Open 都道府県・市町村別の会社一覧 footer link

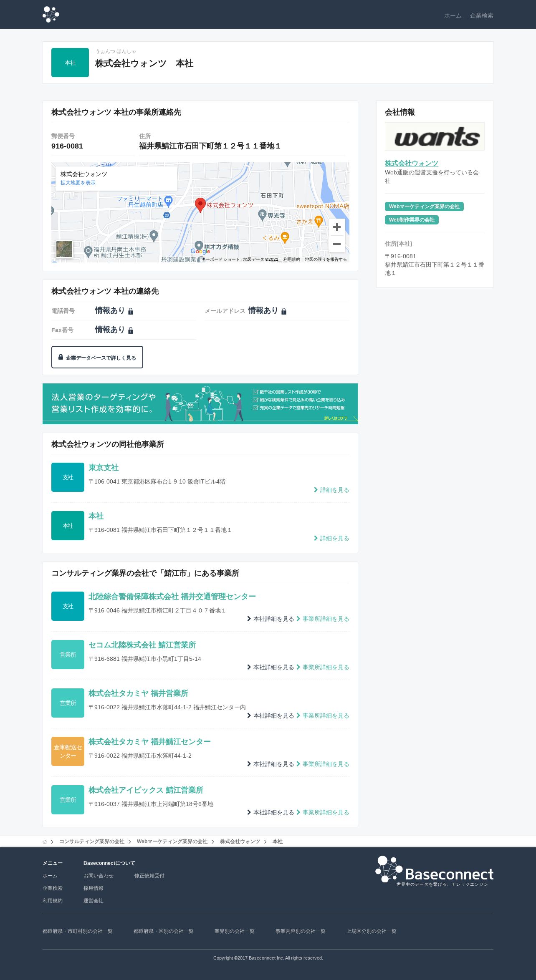[78, 931]
